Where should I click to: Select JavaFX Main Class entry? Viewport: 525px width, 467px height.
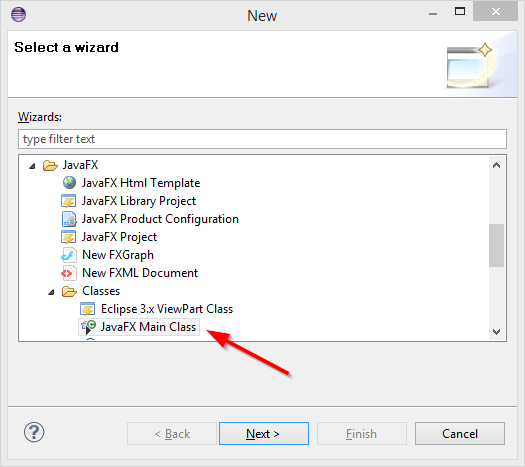coord(148,327)
